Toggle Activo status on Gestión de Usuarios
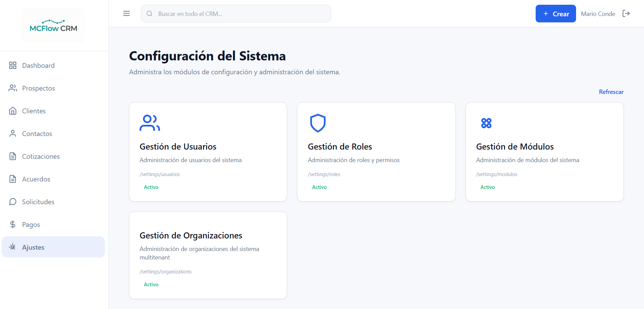644x309 pixels. (x=151, y=187)
